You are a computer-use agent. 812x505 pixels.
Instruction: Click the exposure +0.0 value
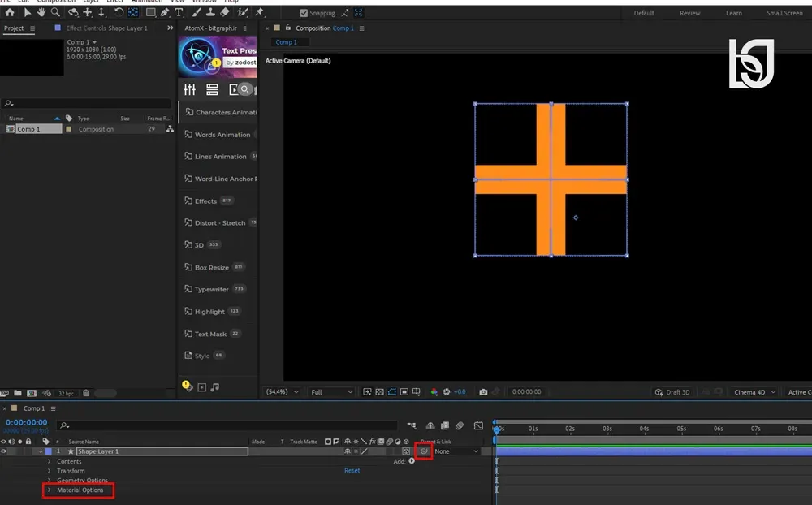coord(460,392)
